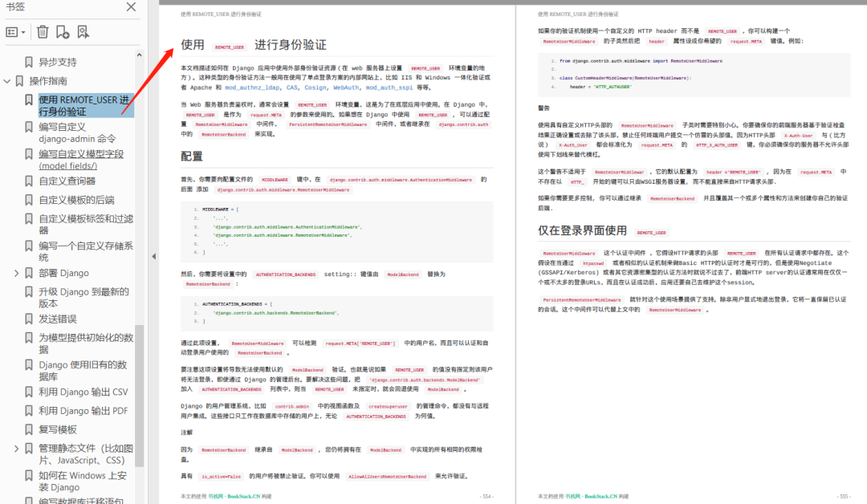The height and width of the screenshot is (504, 867).
Task: Close the 书签 panel
Action: click(131, 6)
